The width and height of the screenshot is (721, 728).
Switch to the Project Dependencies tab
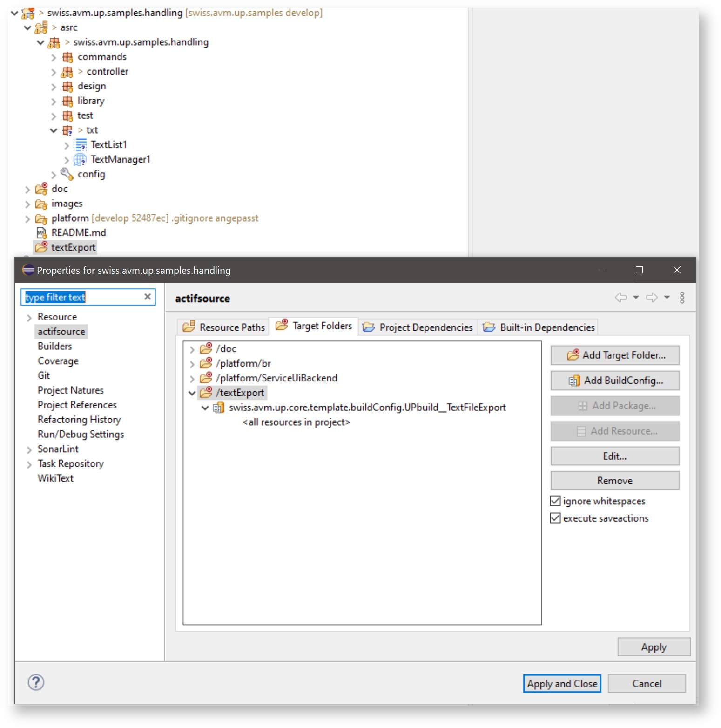[x=418, y=327]
